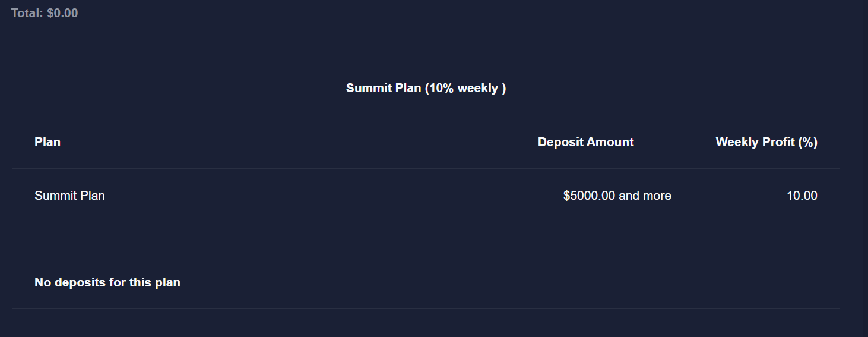This screenshot has width=868, height=337.
Task: Click the No deposits for this plan message
Action: point(107,282)
